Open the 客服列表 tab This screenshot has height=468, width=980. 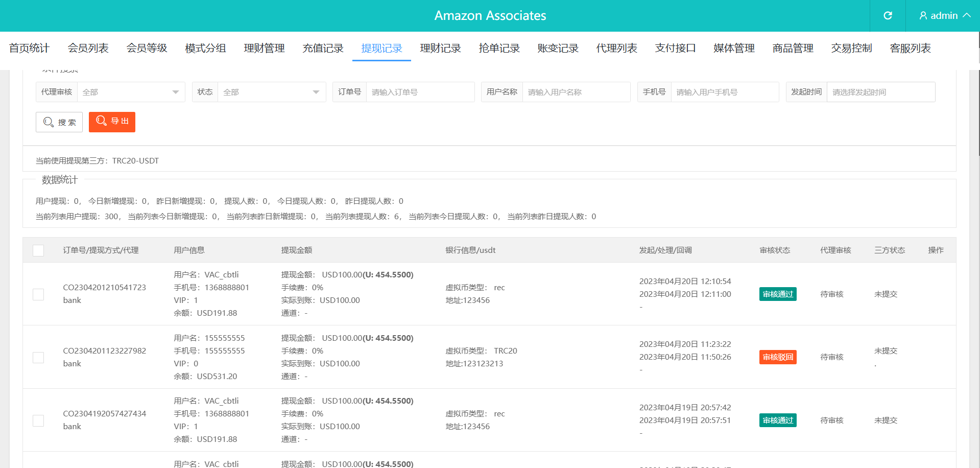910,48
